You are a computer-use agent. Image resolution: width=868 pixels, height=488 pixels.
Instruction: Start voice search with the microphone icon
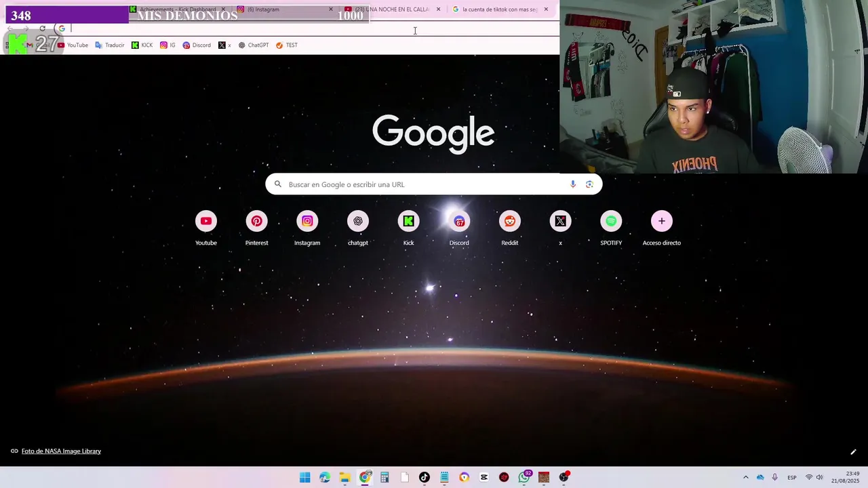tap(573, 184)
